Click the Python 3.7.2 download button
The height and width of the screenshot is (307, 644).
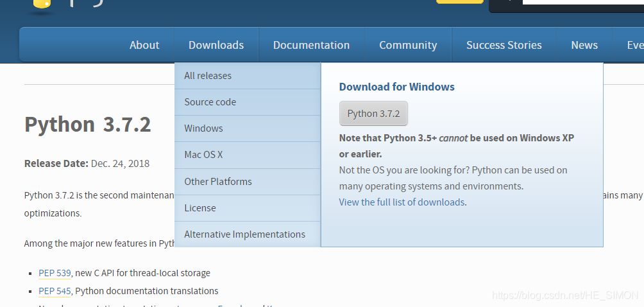pos(373,114)
